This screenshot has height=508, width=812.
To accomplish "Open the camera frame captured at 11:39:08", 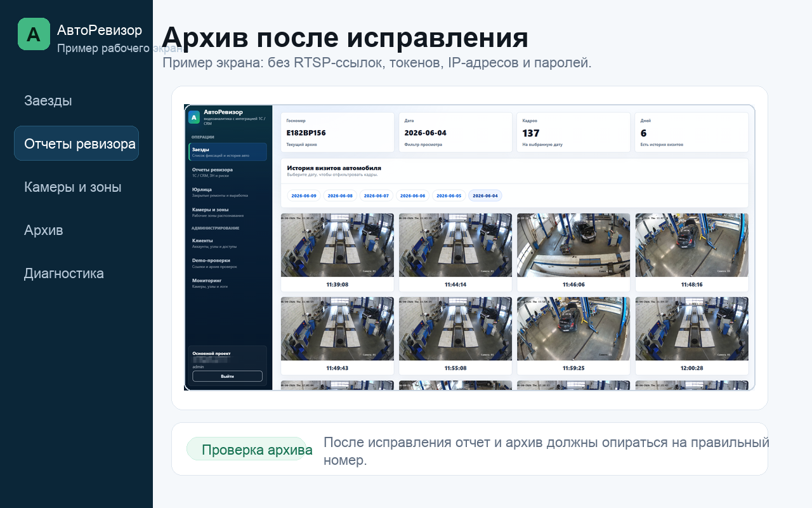I will click(x=337, y=252).
